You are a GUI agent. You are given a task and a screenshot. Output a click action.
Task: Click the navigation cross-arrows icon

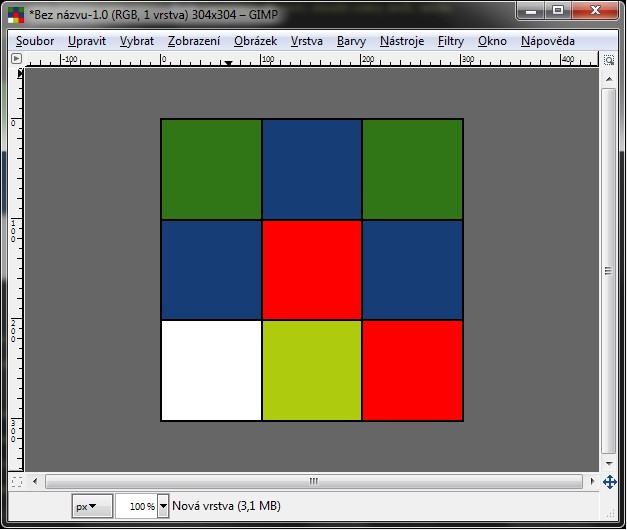point(609,482)
